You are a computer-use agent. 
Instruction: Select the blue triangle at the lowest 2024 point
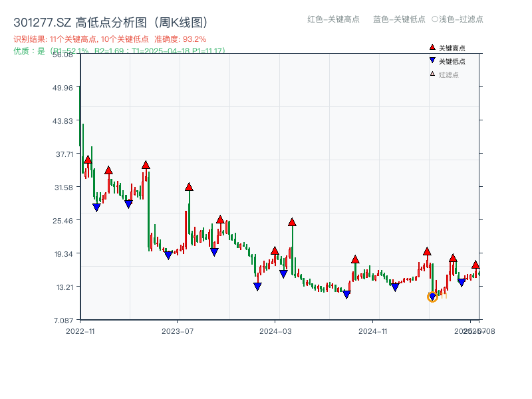346,295
